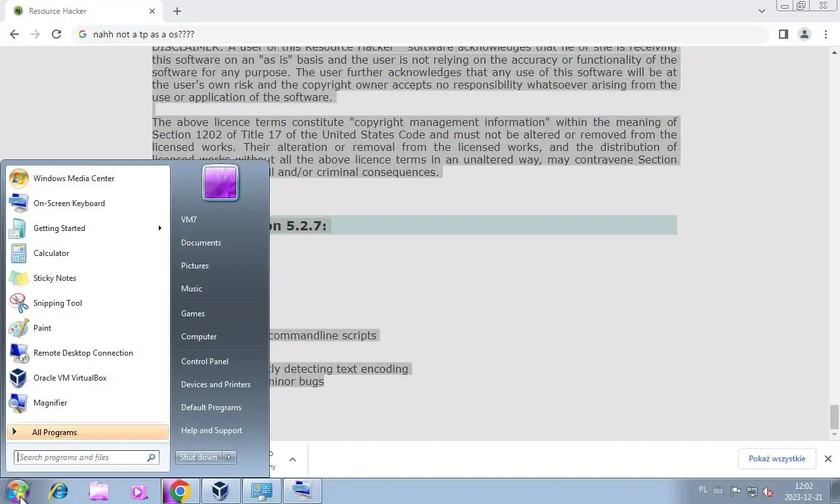Select the Resource Hacker tab
The image size is (840, 504).
click(x=84, y=11)
